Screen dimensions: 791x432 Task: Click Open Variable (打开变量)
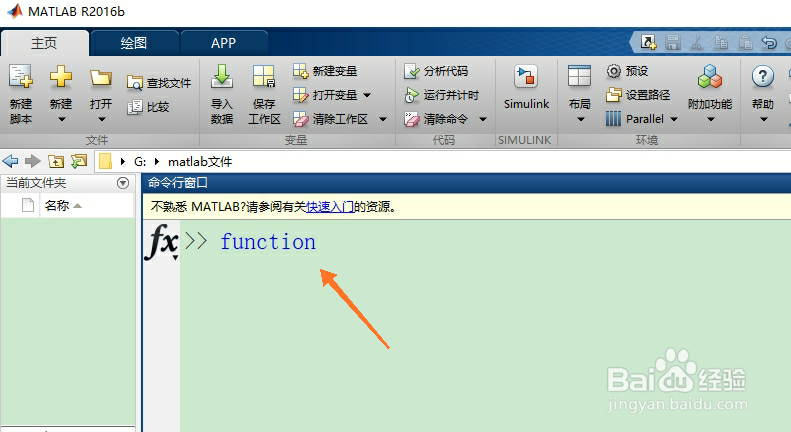coord(325,94)
